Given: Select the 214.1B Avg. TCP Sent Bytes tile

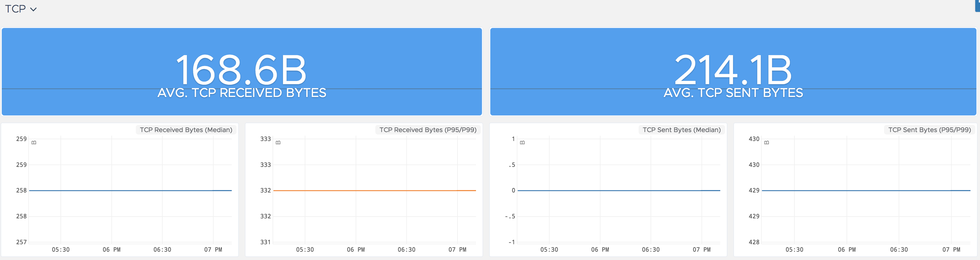Looking at the screenshot, I should [733, 71].
